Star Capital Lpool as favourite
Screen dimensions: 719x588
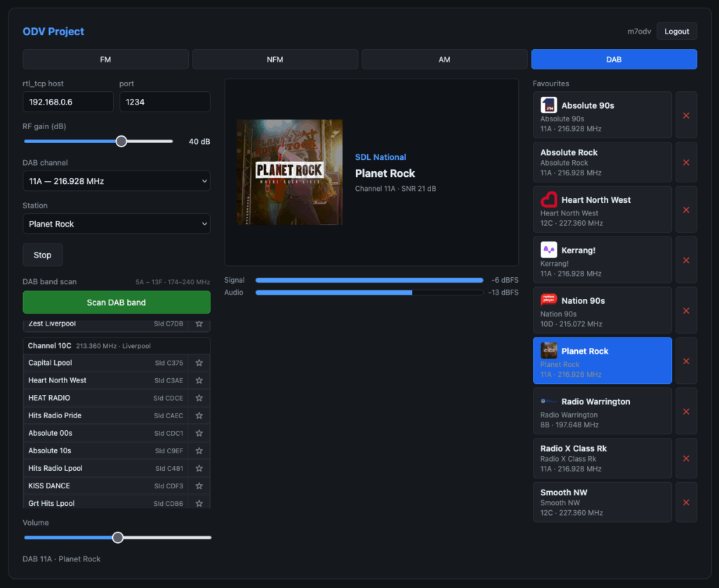tap(199, 363)
